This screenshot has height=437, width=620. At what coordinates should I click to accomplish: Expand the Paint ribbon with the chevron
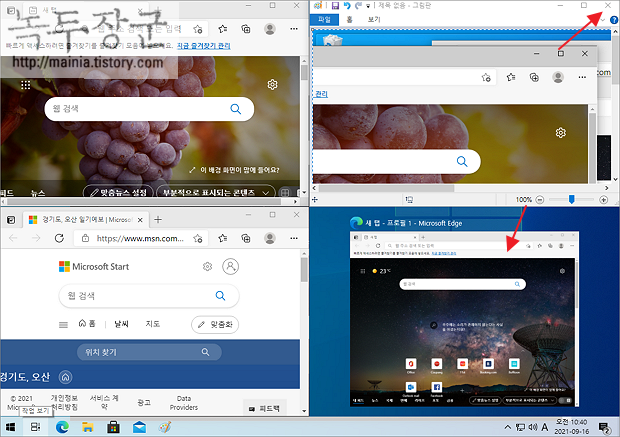coord(603,20)
